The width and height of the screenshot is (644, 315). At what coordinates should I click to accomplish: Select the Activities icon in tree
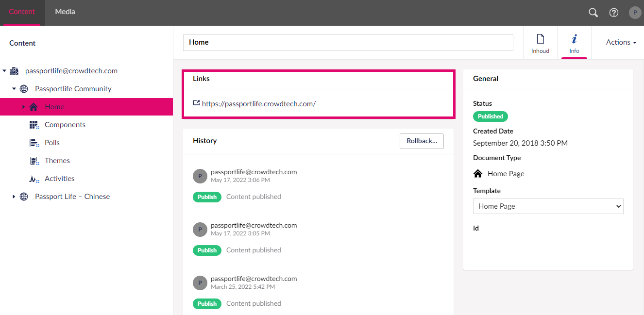[34, 179]
